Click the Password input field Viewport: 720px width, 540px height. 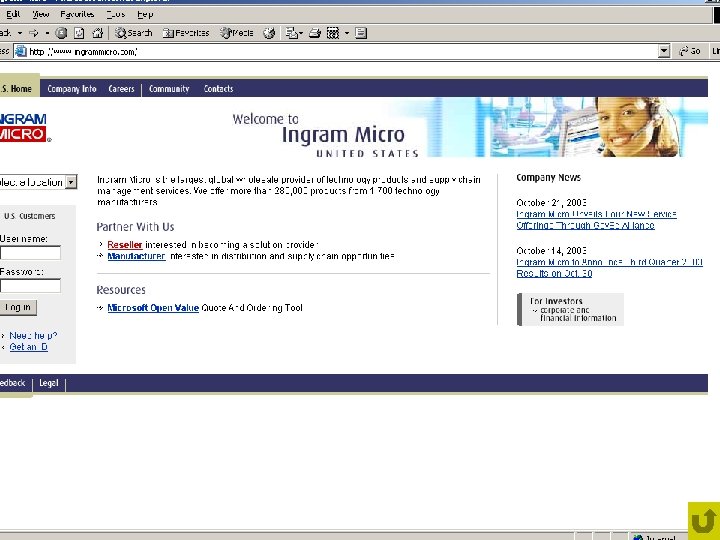[30, 286]
